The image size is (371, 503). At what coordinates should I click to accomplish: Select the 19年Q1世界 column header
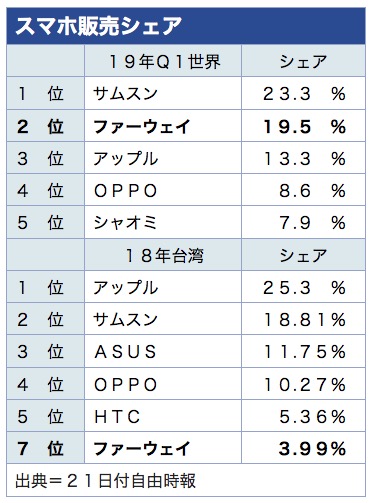pos(163,61)
